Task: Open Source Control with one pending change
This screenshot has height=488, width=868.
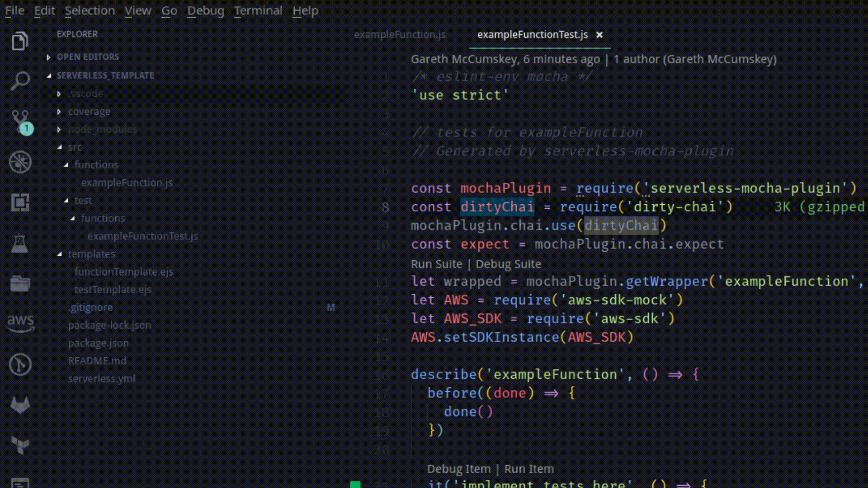Action: [20, 121]
